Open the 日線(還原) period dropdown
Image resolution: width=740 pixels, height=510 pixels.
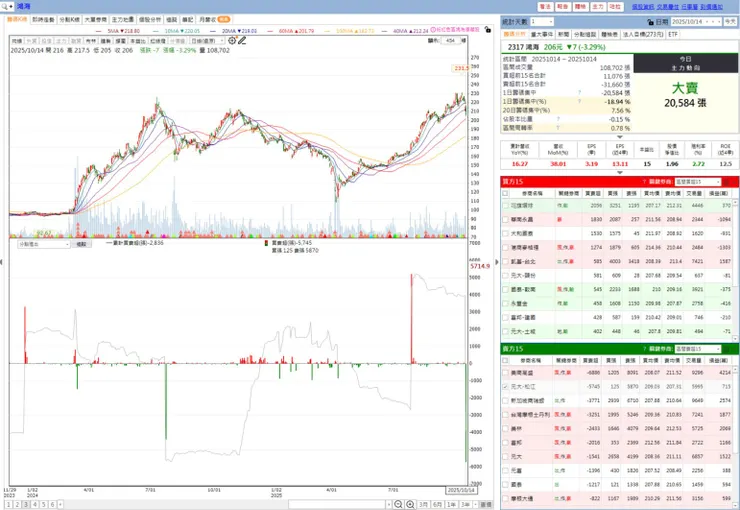point(207,41)
